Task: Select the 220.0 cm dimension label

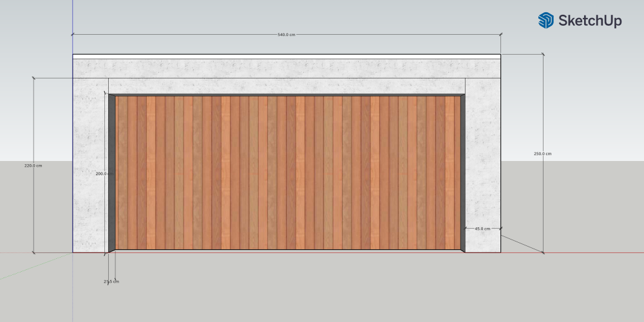Action: click(x=33, y=166)
